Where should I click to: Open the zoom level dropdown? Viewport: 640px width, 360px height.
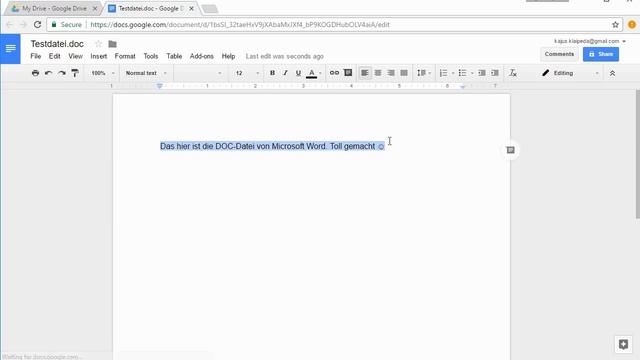tap(103, 73)
